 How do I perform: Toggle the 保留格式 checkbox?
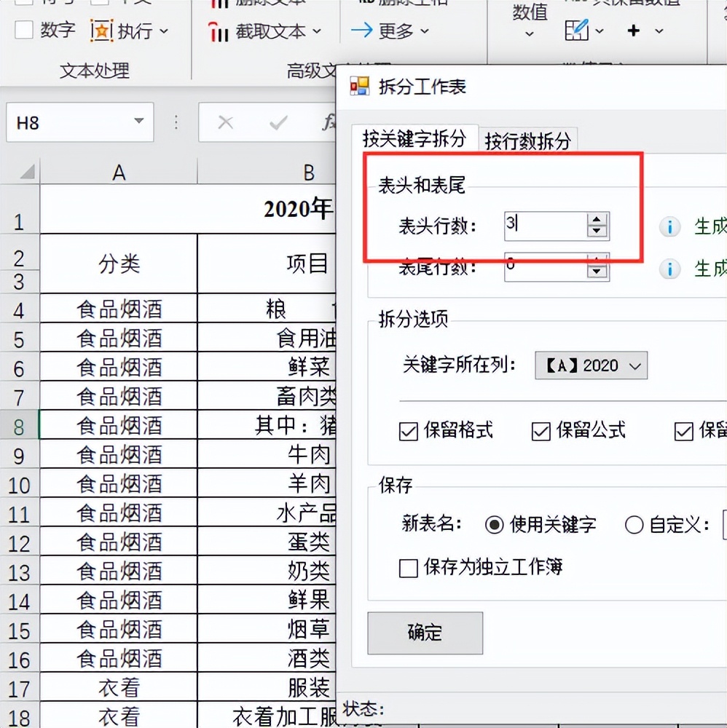(408, 432)
